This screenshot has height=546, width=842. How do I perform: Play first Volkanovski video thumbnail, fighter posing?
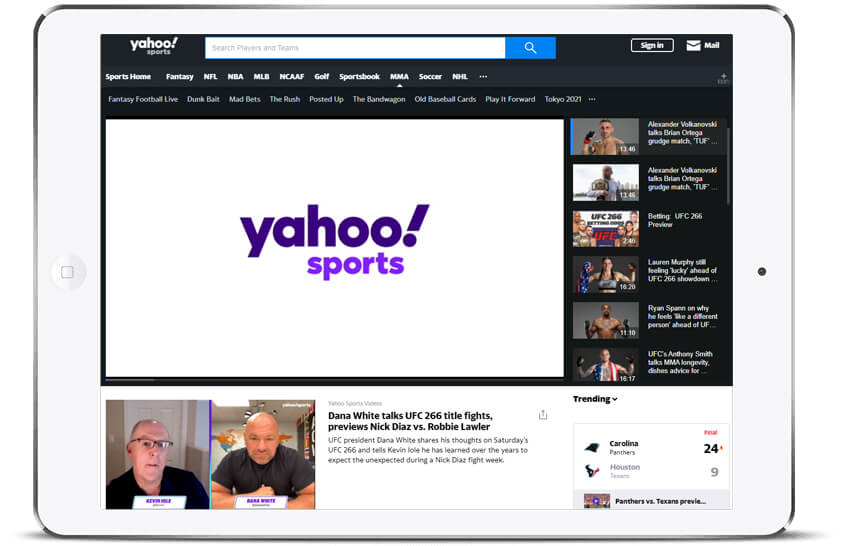(605, 136)
